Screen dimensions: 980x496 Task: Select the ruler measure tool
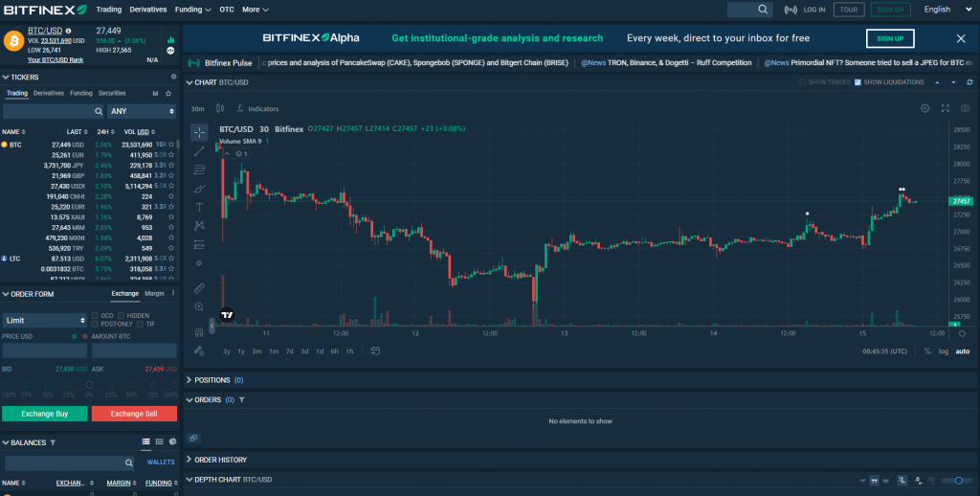tap(199, 288)
